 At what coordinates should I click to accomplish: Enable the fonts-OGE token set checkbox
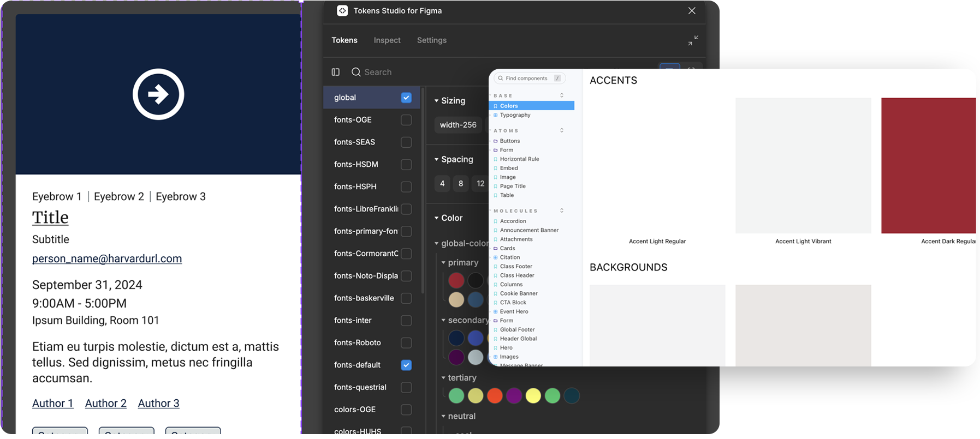[x=406, y=120]
